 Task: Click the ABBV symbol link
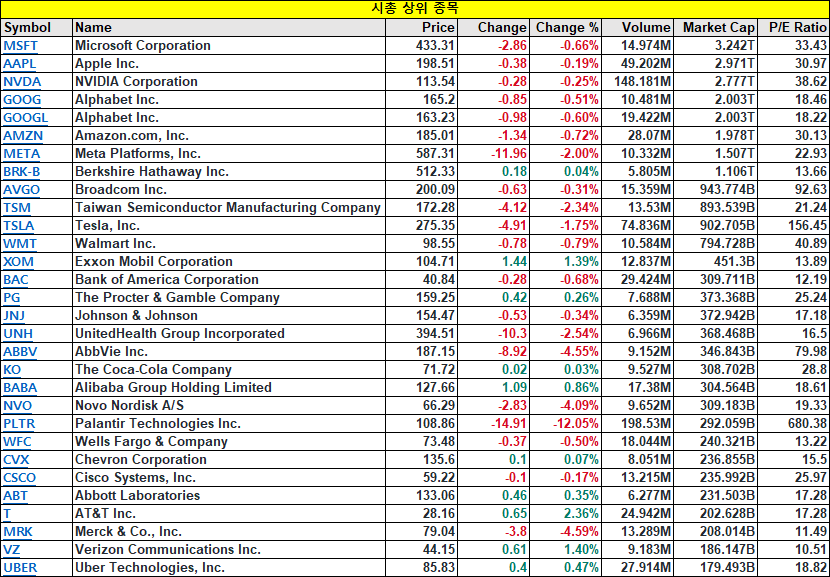click(20, 351)
